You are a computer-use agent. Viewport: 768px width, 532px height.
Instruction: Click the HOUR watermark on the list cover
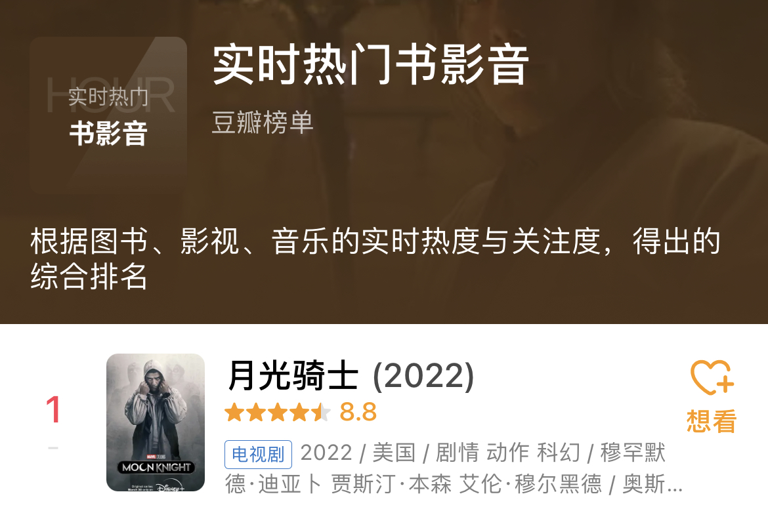111,95
